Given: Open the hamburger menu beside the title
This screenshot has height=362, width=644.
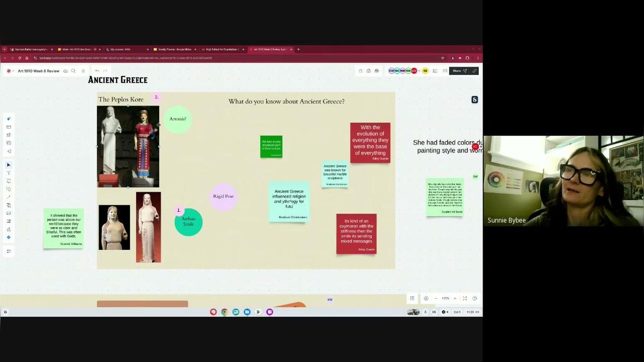Looking at the screenshot, I should pyautogui.click(x=83, y=71).
